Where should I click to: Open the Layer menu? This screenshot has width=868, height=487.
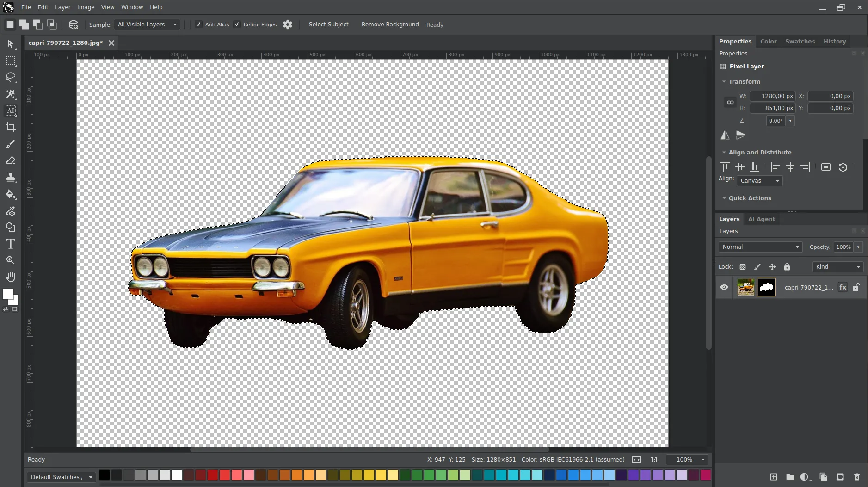click(x=62, y=7)
